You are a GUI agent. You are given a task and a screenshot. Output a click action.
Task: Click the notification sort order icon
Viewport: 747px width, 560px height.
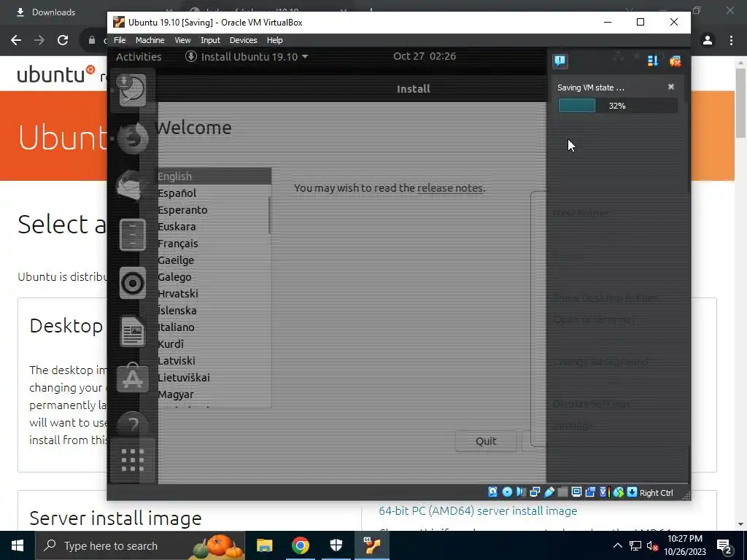(x=653, y=61)
